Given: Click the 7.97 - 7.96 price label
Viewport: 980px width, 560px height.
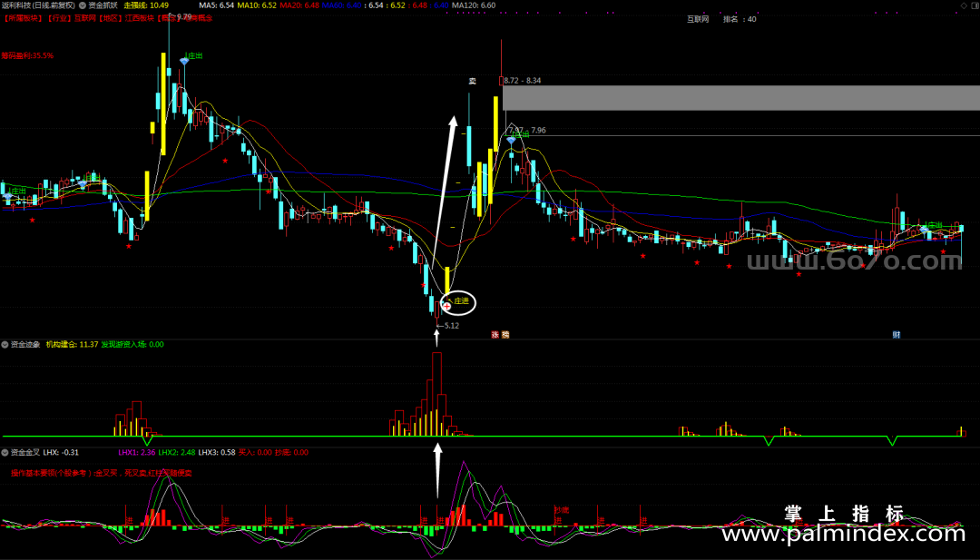Looking at the screenshot, I should coord(527,131).
